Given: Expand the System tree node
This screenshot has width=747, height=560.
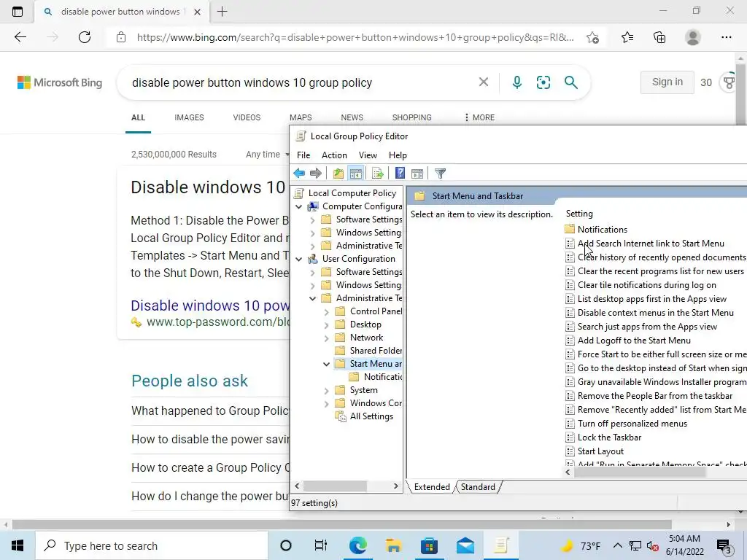Looking at the screenshot, I should [326, 391].
